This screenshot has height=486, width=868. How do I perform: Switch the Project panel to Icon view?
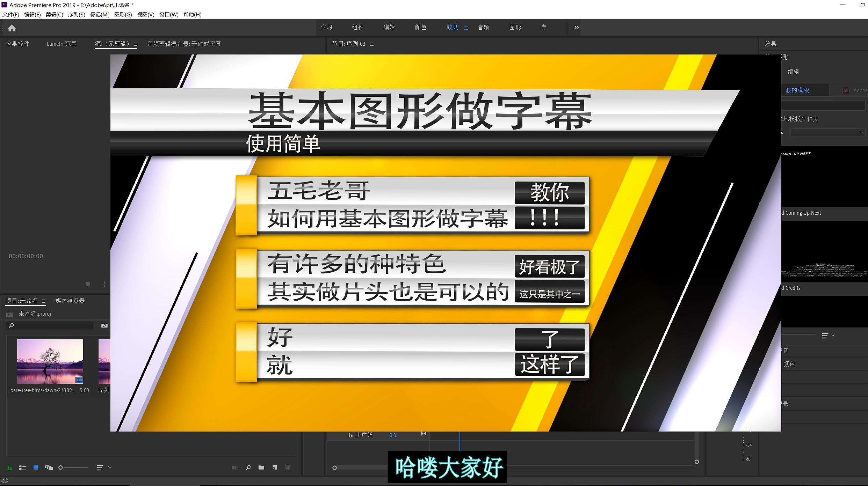tap(35, 468)
